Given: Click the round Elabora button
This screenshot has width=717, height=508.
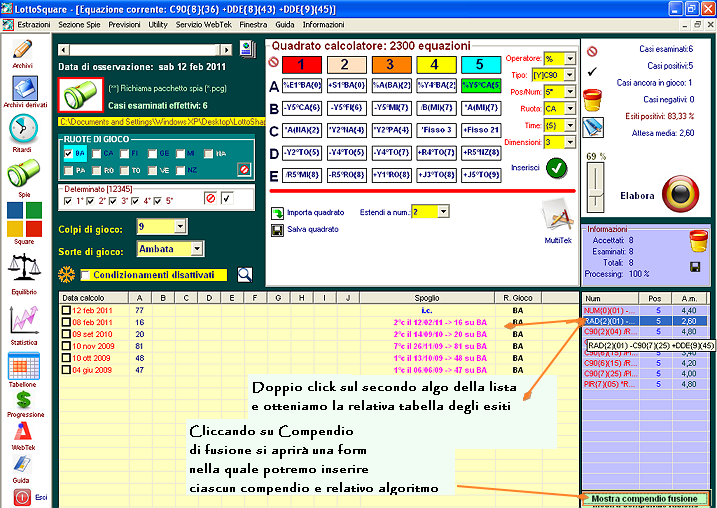Looking at the screenshot, I should pyautogui.click(x=680, y=194).
